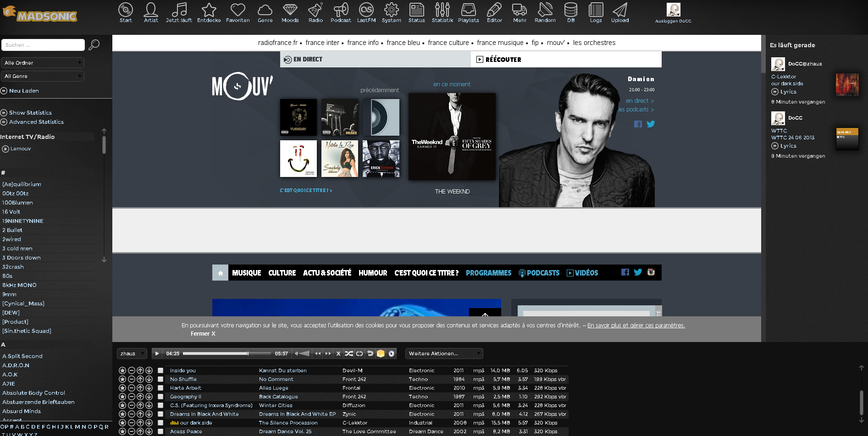Open the Podcast section icon
Screen dimensions: 868x436
[341, 10]
